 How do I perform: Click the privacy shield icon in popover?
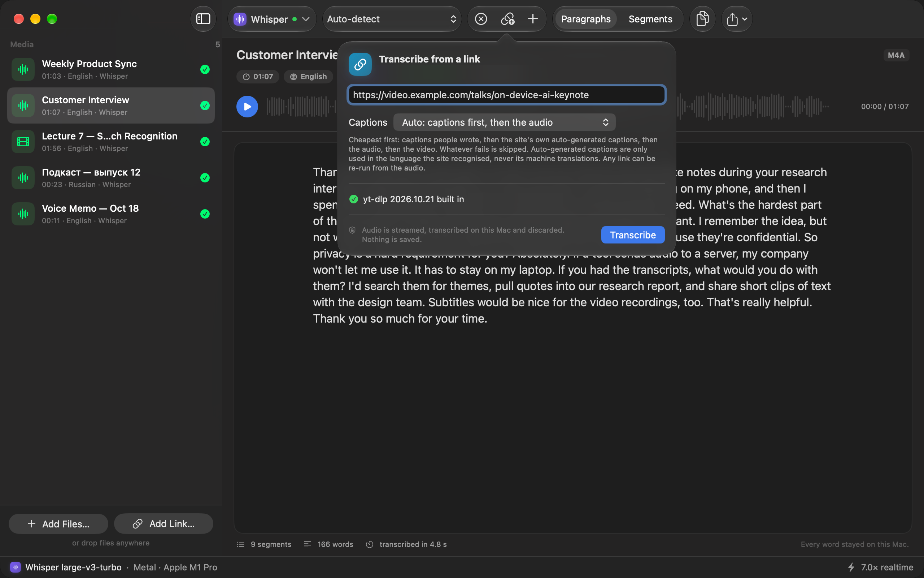point(352,230)
